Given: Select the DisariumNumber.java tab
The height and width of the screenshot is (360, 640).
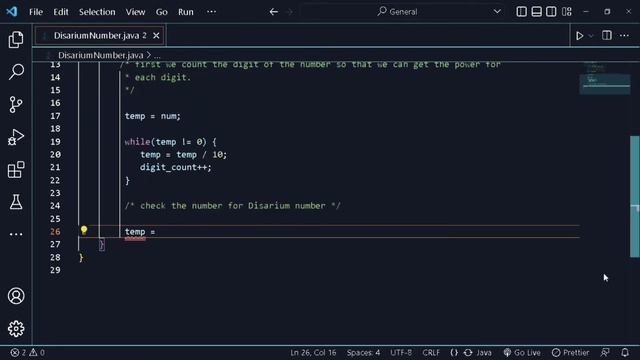Looking at the screenshot, I should [100, 36].
